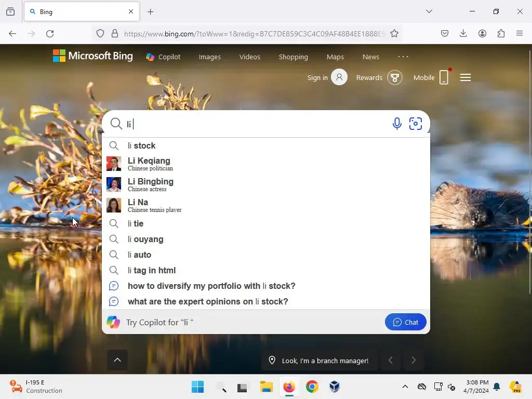Open Firefox downloads panel
The width and height of the screenshot is (532, 399).
tap(463, 34)
